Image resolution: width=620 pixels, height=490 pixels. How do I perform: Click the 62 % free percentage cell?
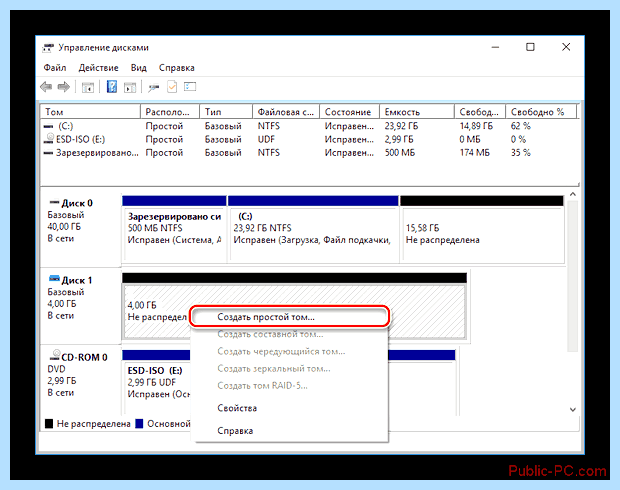520,126
